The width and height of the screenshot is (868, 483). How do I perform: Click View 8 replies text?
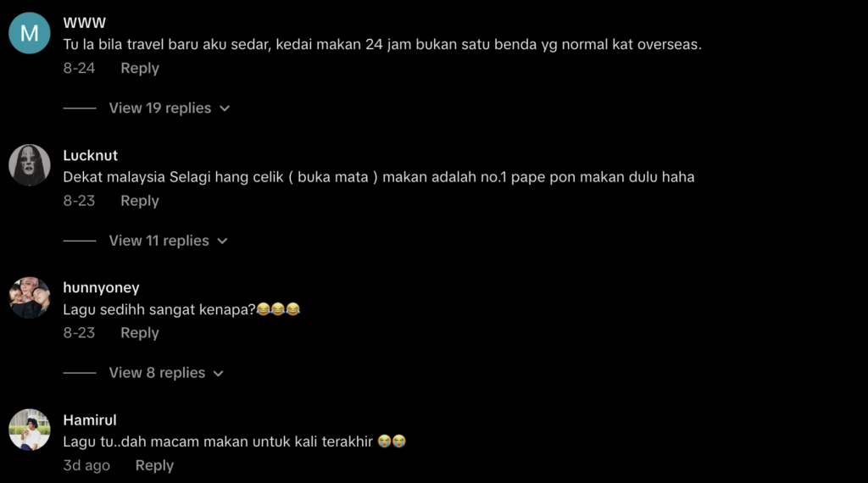157,373
